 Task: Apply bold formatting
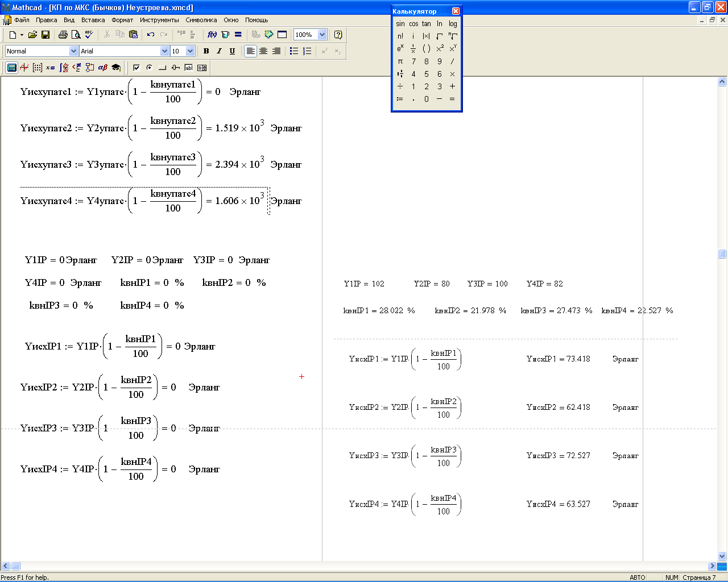(x=206, y=51)
